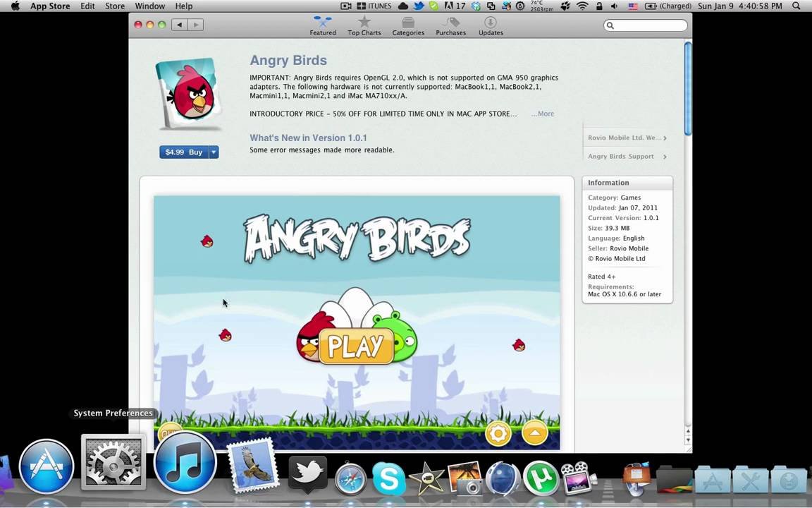The width and height of the screenshot is (812, 508).
Task: Open the App Store menu
Action: pos(50,6)
